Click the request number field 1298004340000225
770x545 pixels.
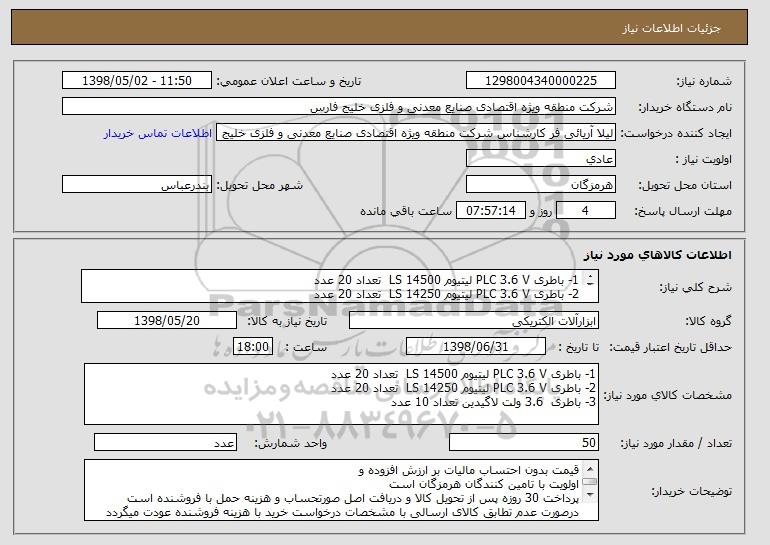541,81
